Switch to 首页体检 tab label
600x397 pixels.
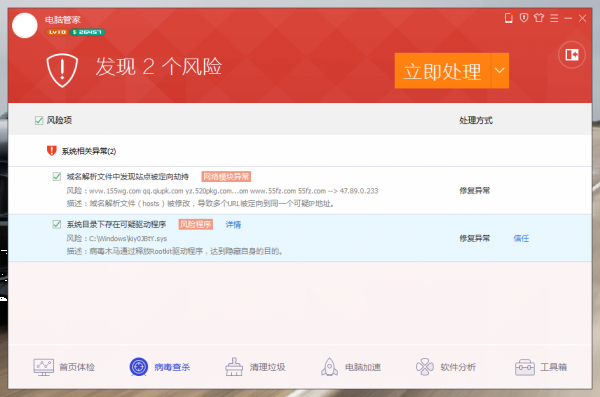(x=77, y=367)
